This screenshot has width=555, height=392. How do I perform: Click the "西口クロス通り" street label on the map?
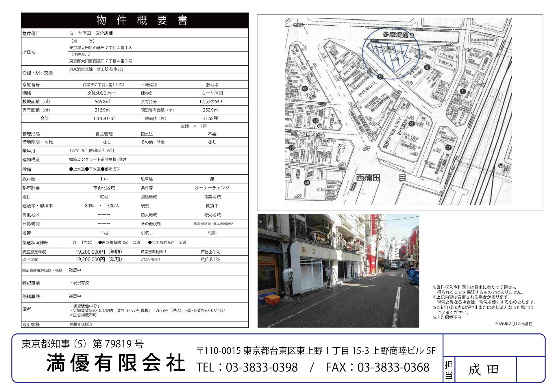(x=308, y=135)
